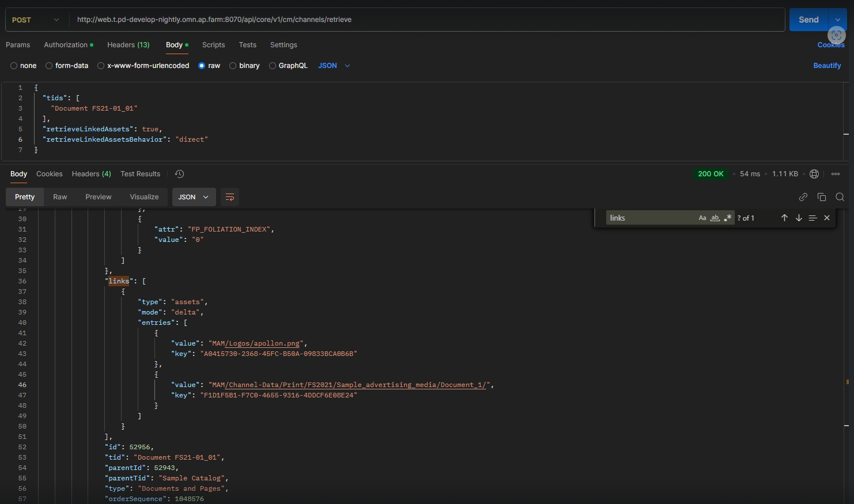Switch to the Headers (13) tab
The image size is (854, 504).
(128, 45)
